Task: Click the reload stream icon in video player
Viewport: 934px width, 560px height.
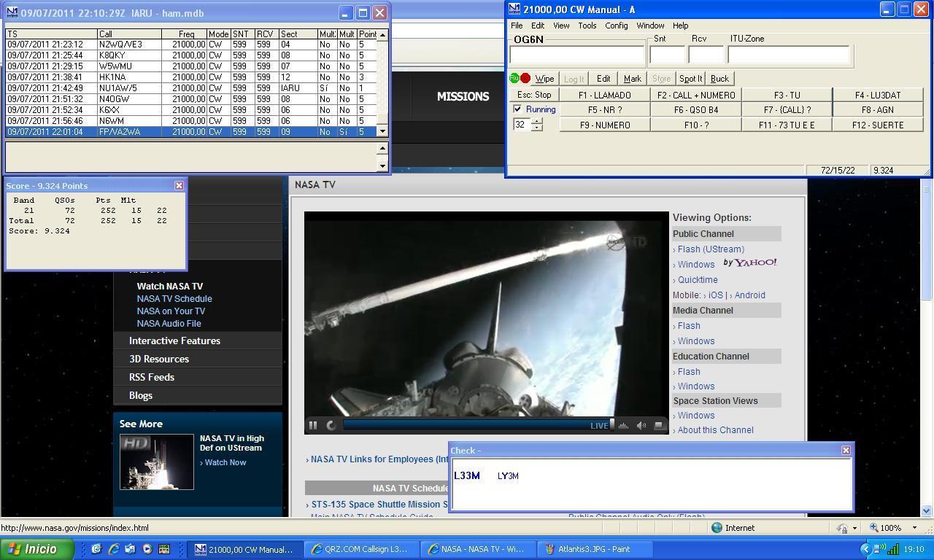Action: 331,425
